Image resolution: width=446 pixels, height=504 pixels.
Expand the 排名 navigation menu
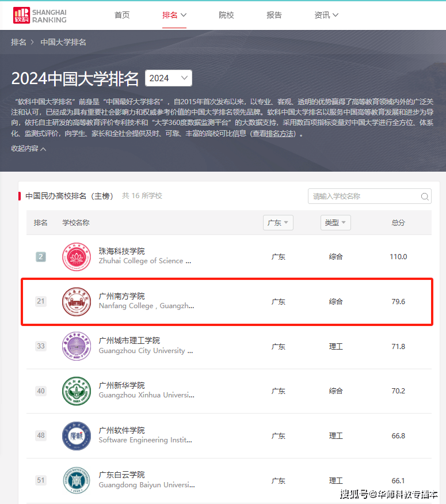pos(174,15)
